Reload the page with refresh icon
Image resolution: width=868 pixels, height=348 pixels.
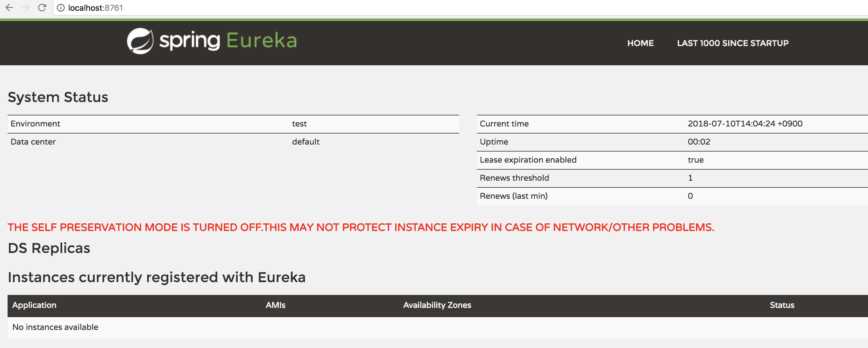42,7
